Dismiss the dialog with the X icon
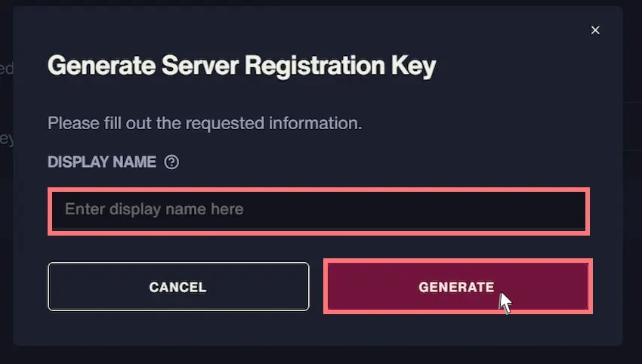 click(x=595, y=30)
